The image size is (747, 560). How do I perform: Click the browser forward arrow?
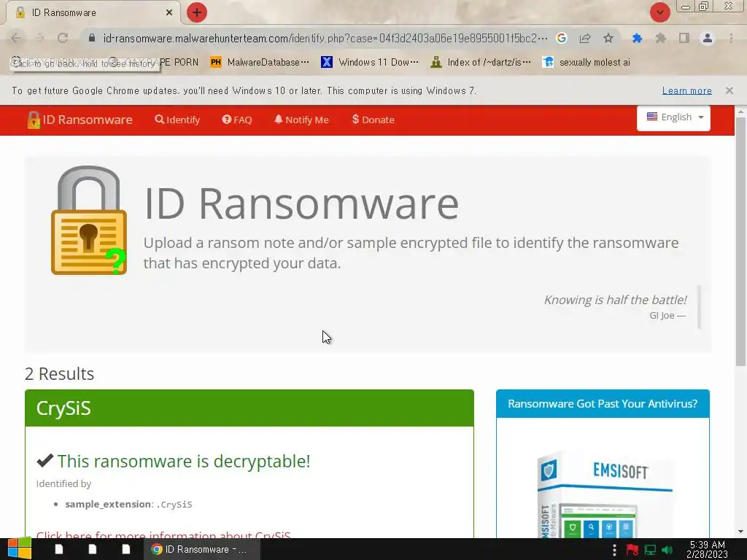click(x=39, y=38)
